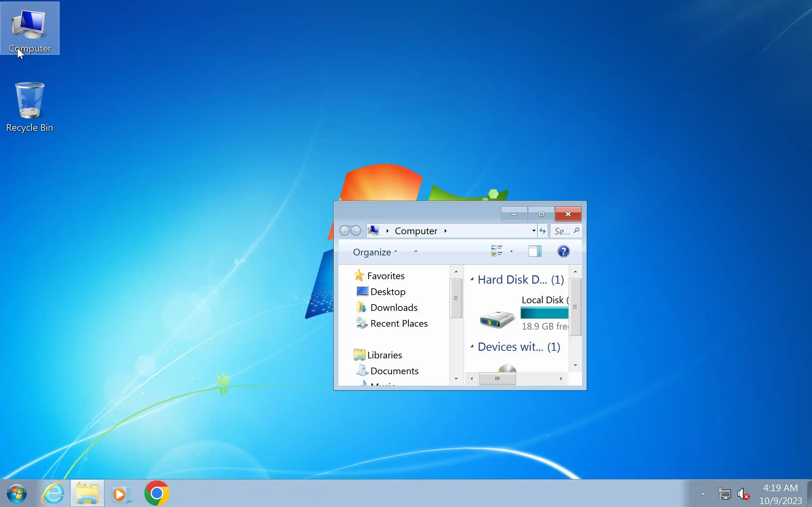Select Downloads in Favorites
The width and height of the screenshot is (812, 507).
394,307
